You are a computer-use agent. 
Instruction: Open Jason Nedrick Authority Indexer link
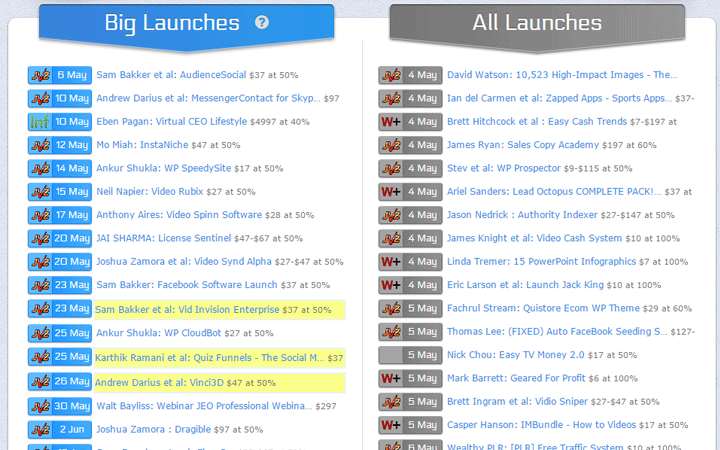[x=523, y=215]
